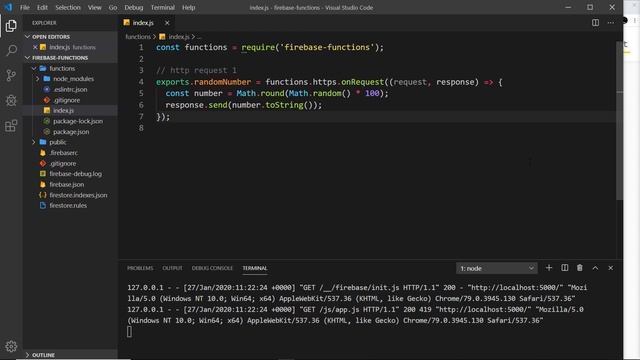Collapse the Open Editors section
The height and width of the screenshot is (360, 640).
pyautogui.click(x=28, y=37)
